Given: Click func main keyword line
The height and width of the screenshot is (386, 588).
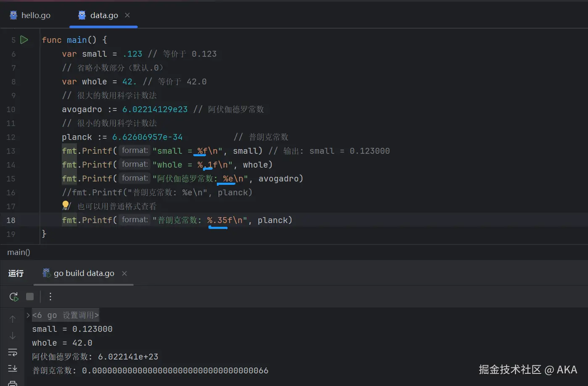Looking at the screenshot, I should pyautogui.click(x=74, y=40).
